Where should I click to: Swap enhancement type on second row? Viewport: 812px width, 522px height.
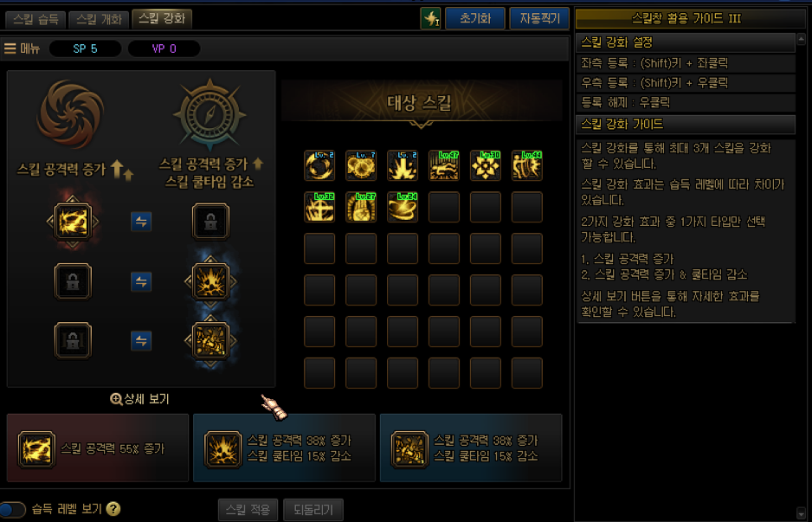(141, 281)
